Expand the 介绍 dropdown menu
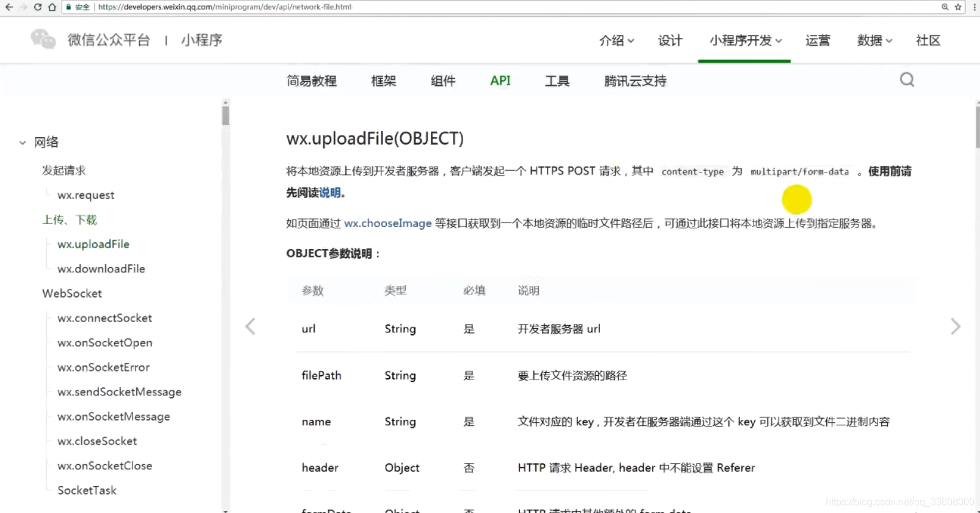The height and width of the screenshot is (513, 980). pyautogui.click(x=616, y=41)
